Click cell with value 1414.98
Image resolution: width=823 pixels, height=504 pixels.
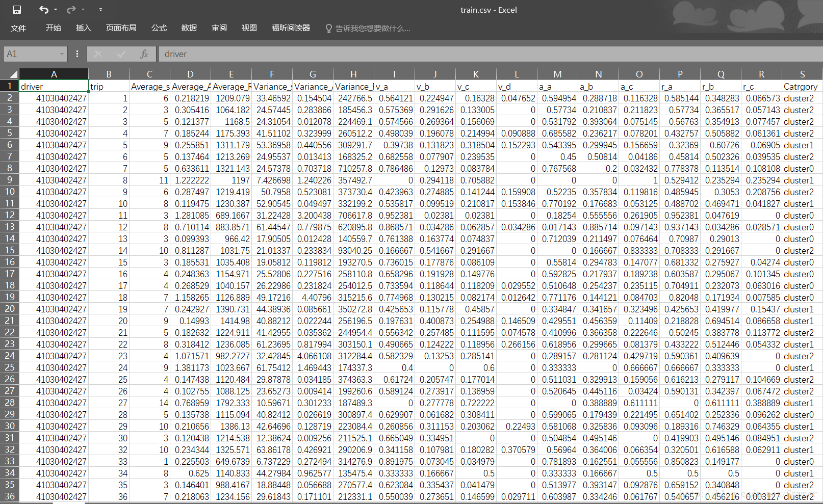coord(231,321)
